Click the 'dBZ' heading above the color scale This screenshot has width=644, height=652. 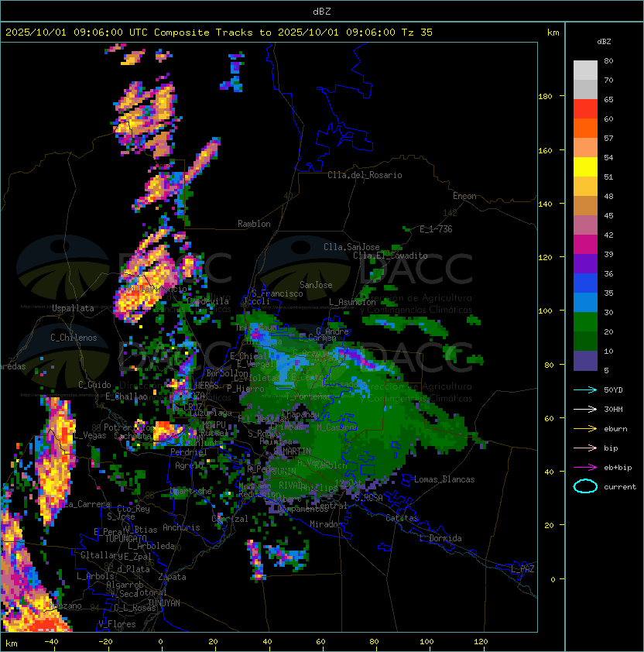coord(604,42)
